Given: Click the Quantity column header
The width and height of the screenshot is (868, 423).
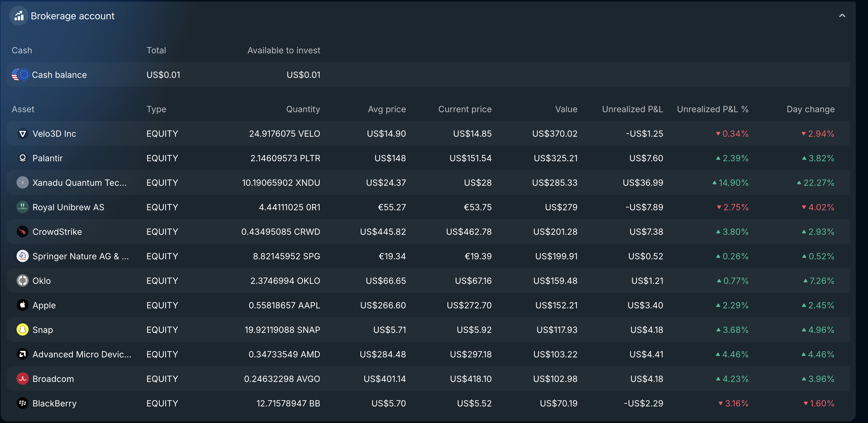Looking at the screenshot, I should coord(303,109).
